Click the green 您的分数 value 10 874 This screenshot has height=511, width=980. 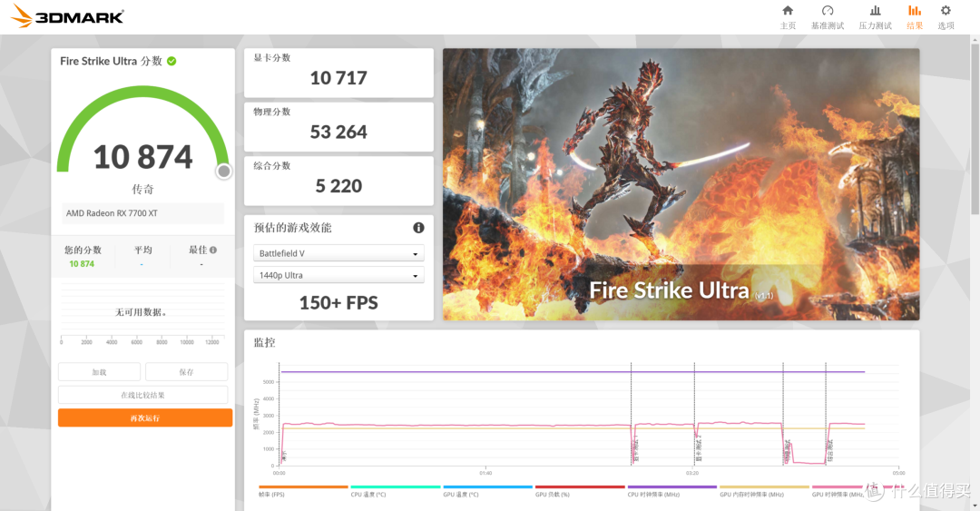[x=82, y=264]
